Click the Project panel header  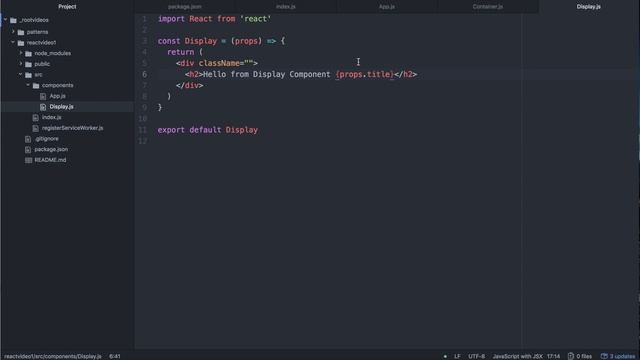[67, 7]
